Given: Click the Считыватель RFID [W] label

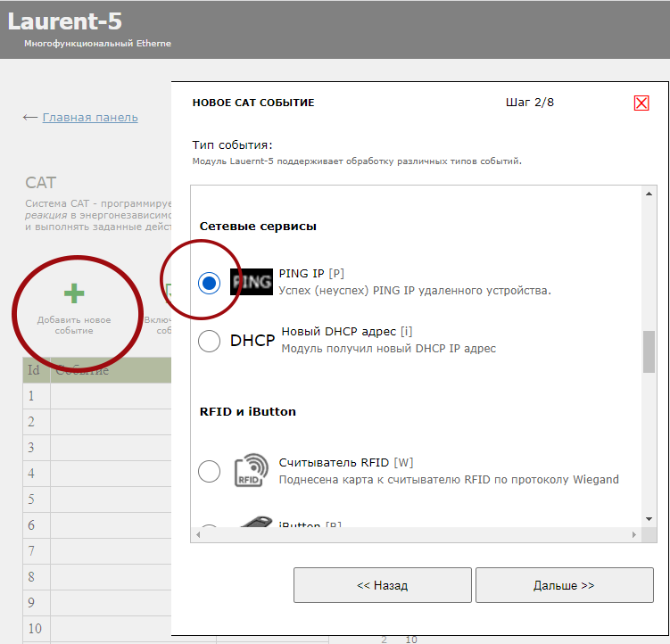Looking at the screenshot, I should click(345, 462).
